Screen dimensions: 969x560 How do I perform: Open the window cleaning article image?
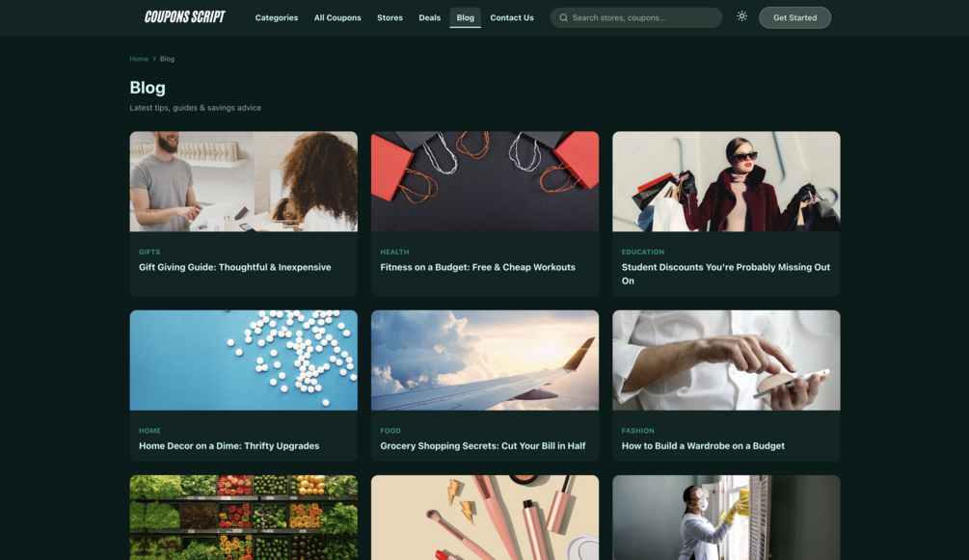726,518
